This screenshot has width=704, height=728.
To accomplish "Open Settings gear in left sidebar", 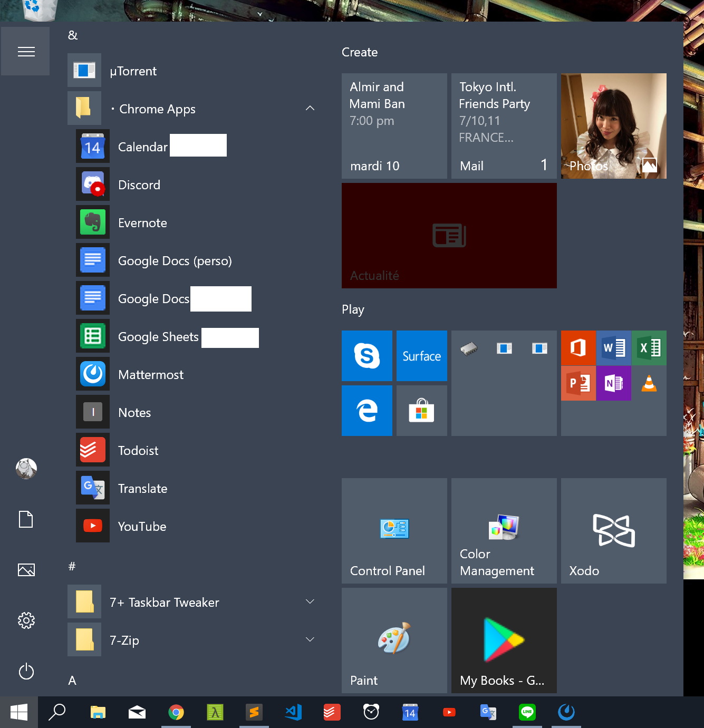I will coord(26,620).
